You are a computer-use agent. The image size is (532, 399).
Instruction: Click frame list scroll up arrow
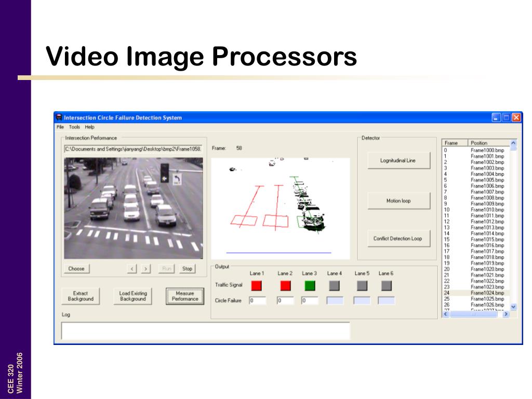(x=513, y=143)
